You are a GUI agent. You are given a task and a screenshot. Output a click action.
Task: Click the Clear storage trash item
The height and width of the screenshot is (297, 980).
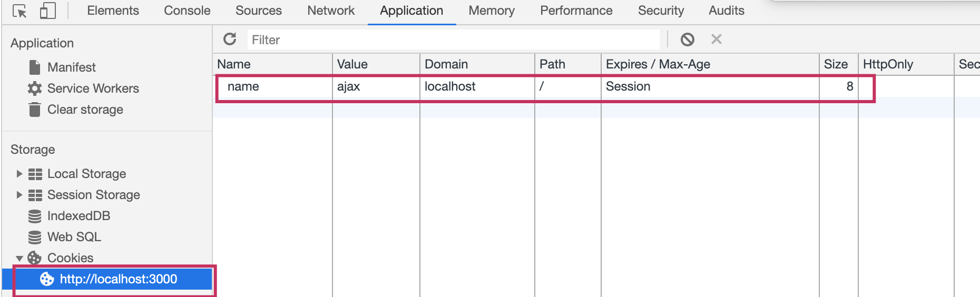(85, 110)
